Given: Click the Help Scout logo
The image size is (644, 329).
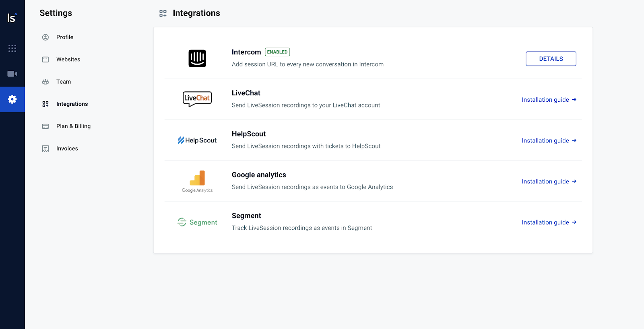Looking at the screenshot, I should [x=197, y=140].
